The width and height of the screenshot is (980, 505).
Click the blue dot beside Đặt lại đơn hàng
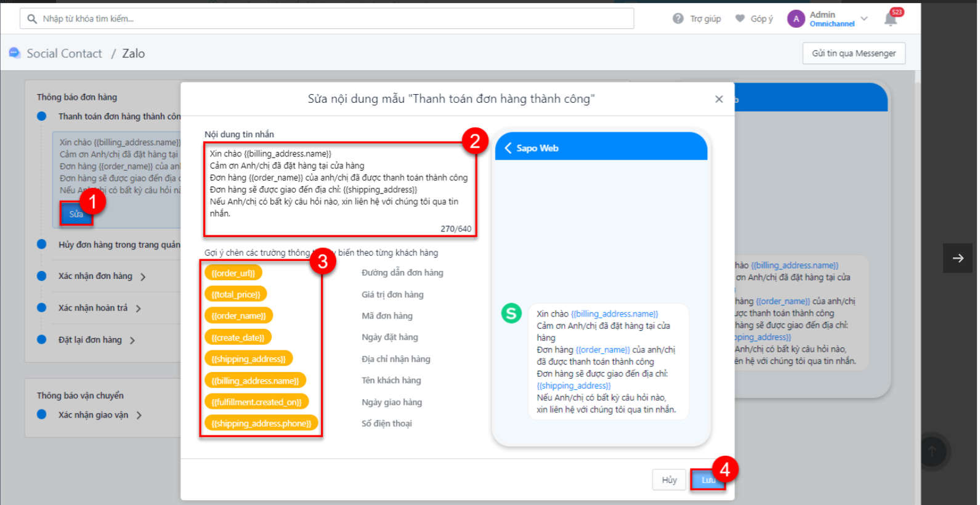(x=42, y=339)
